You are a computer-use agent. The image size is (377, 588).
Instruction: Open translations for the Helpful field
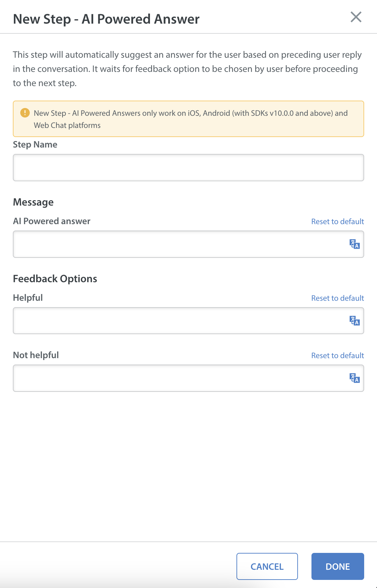click(x=354, y=321)
